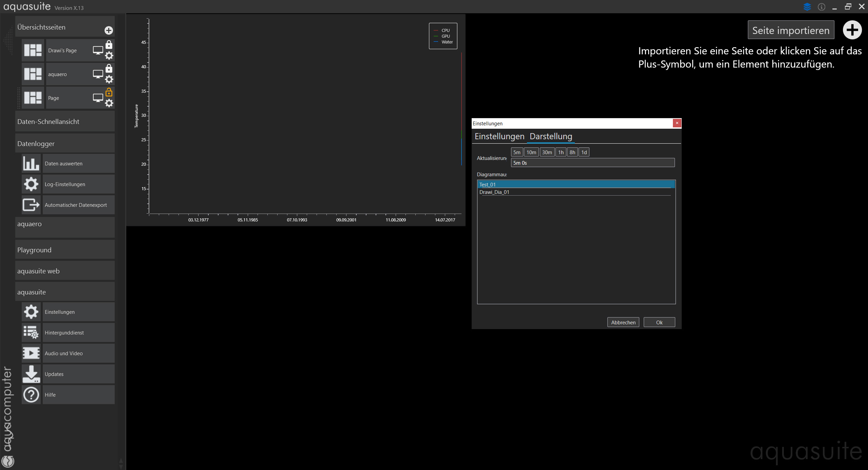Open Audio und Video icon
This screenshot has width=868, height=470.
coord(31,354)
